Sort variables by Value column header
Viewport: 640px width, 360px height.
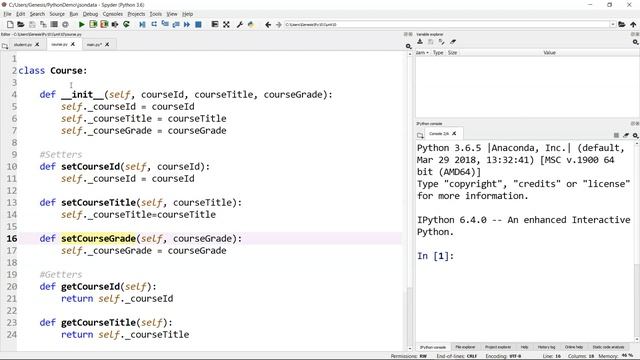pos(549,53)
